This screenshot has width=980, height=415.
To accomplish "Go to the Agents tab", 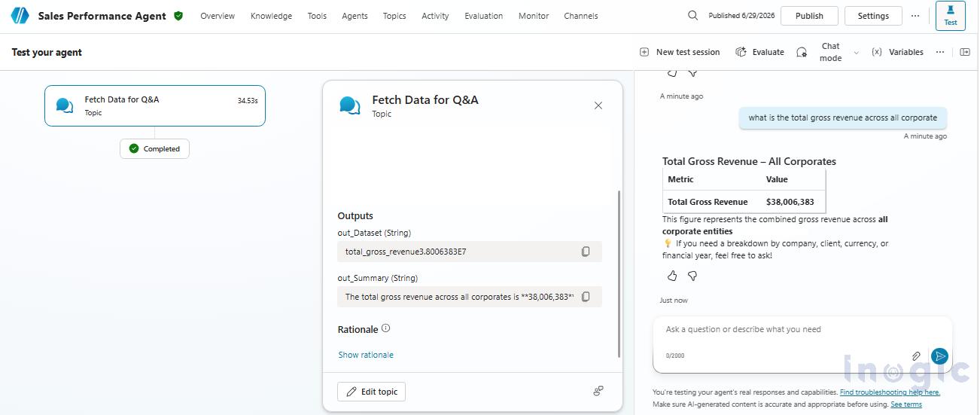I will [x=355, y=16].
